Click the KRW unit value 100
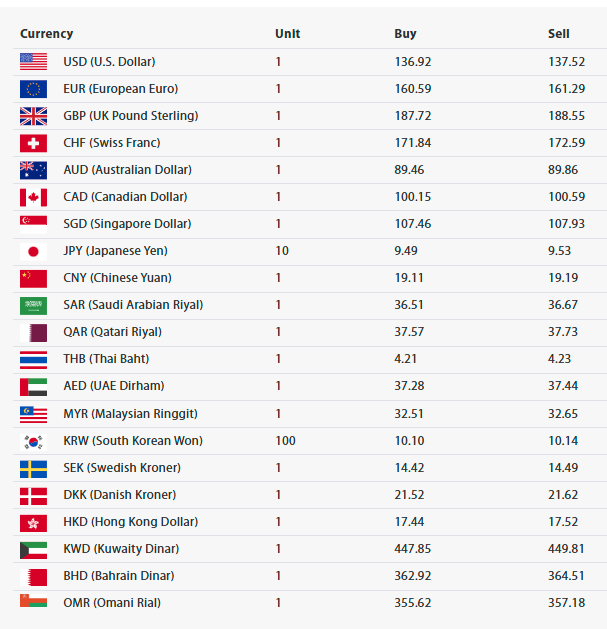The width and height of the screenshot is (607, 629). pyautogui.click(x=285, y=441)
